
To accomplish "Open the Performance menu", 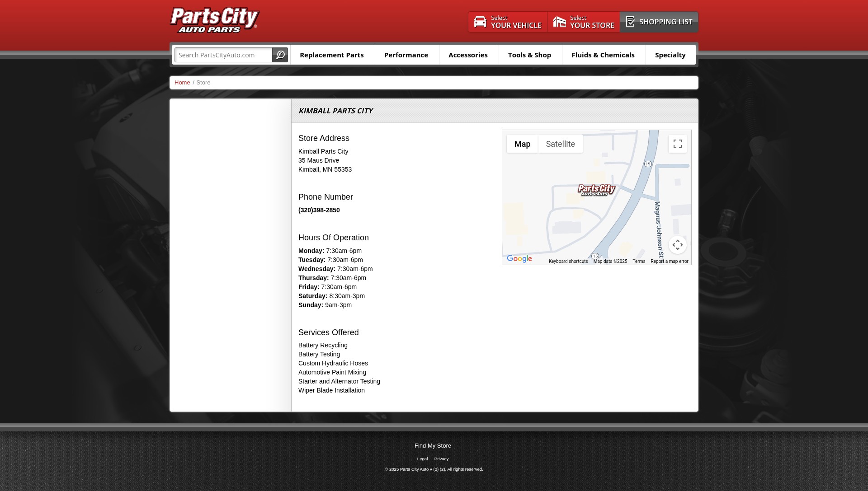I will 406,55.
